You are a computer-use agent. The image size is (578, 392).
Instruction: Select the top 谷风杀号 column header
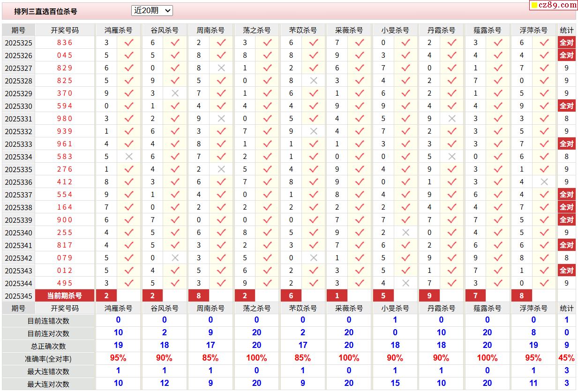coord(165,30)
